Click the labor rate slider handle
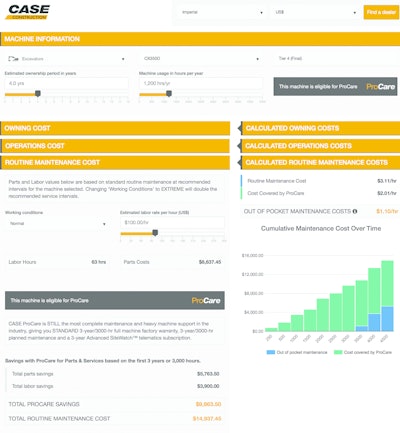The height and width of the screenshot is (433, 400). click(155, 233)
